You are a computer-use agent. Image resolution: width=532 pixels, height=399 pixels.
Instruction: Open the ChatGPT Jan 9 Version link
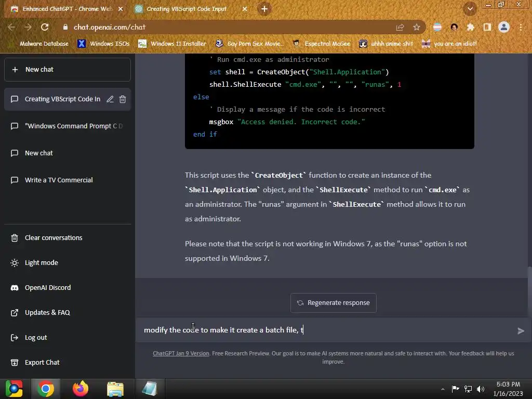coord(181,353)
